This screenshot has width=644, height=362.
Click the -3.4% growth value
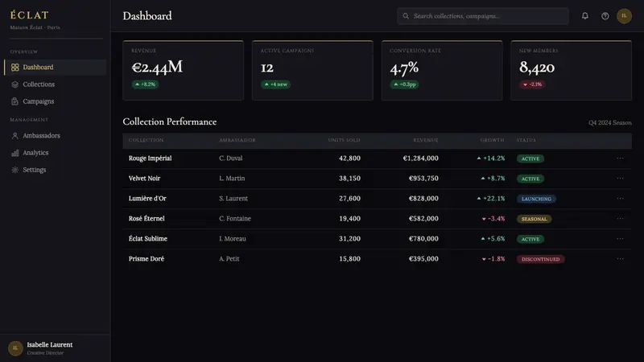tap(493, 218)
